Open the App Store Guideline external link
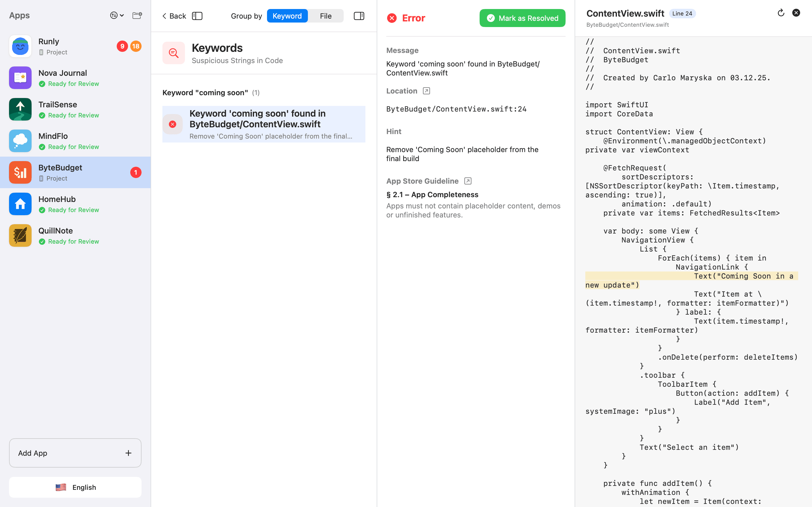 coord(467,181)
